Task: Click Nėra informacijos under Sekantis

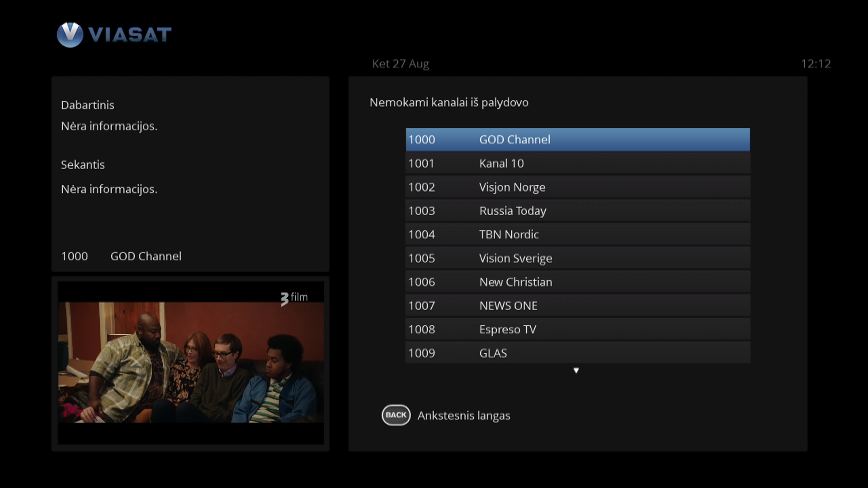Action: [109, 189]
